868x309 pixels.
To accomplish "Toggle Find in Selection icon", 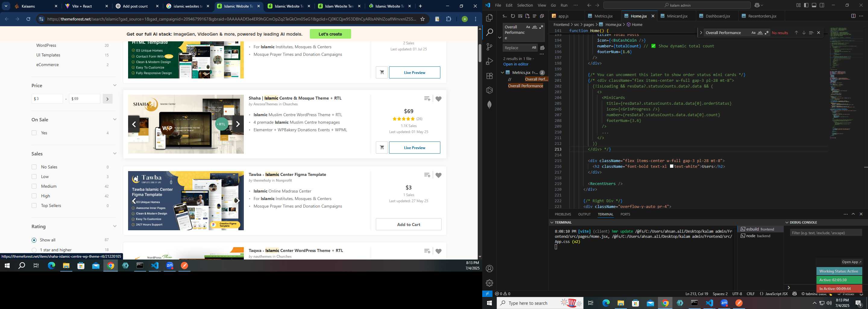I will 811,33.
